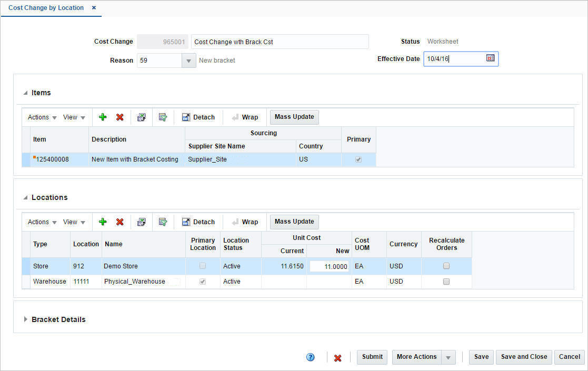Click the Save and Close button

[524, 357]
